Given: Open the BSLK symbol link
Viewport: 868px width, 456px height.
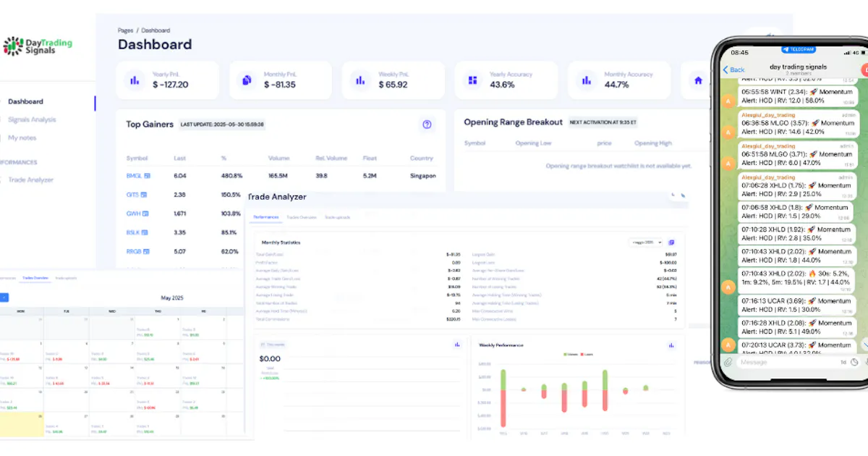Looking at the screenshot, I should (133, 232).
